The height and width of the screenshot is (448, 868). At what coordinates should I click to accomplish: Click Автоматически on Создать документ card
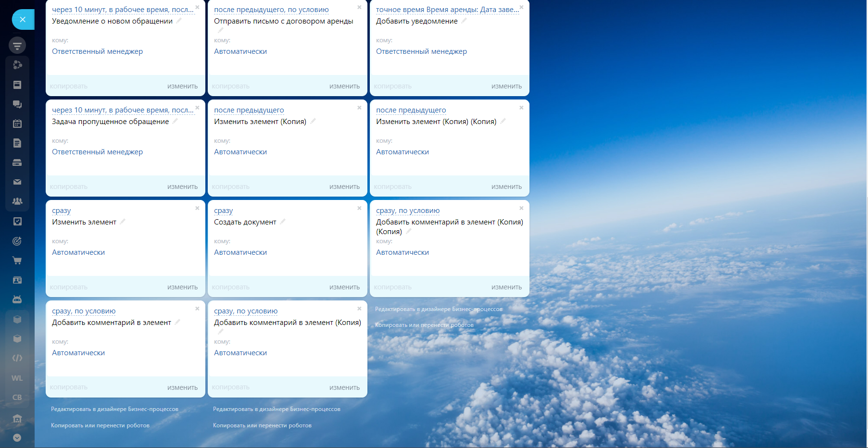click(x=240, y=252)
